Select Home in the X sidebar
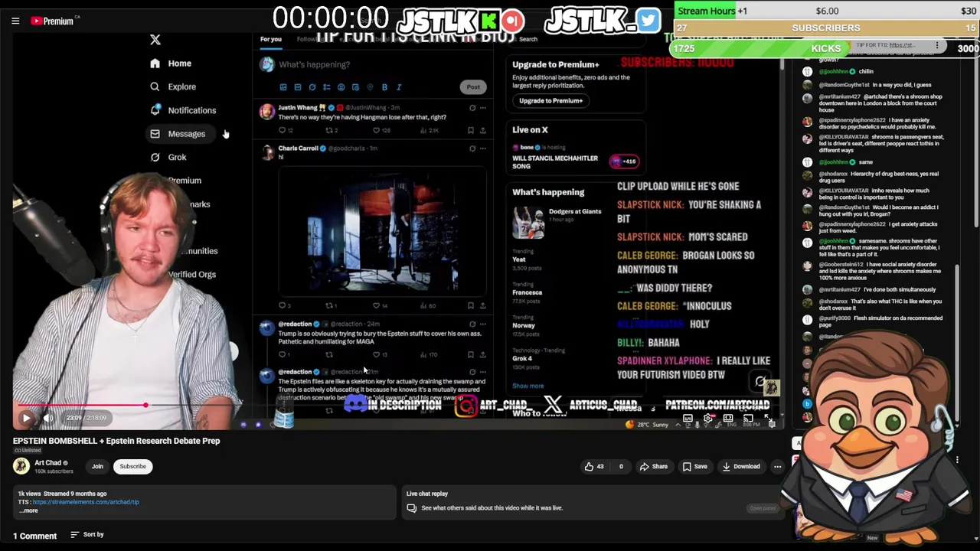This screenshot has height=551, width=980. coord(170,64)
